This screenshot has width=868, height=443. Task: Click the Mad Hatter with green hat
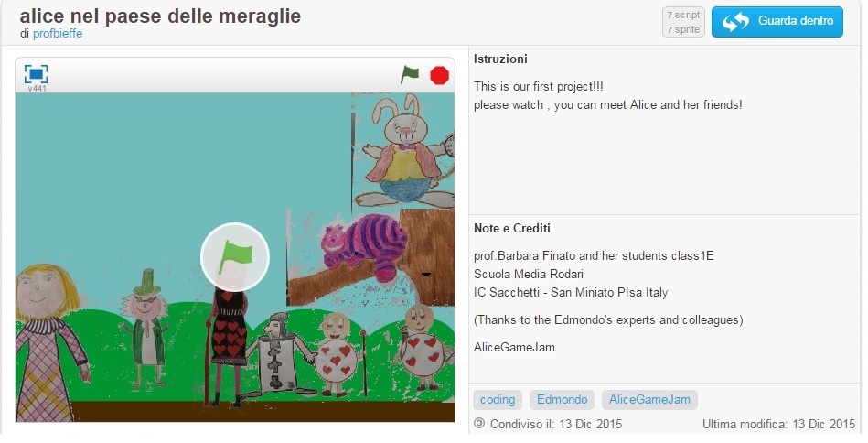tap(145, 327)
